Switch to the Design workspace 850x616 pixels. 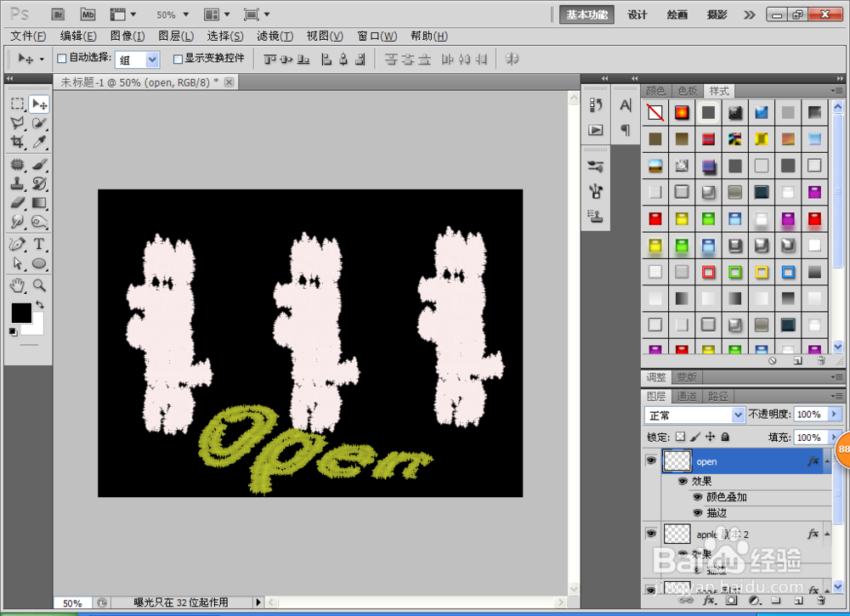[x=637, y=14]
